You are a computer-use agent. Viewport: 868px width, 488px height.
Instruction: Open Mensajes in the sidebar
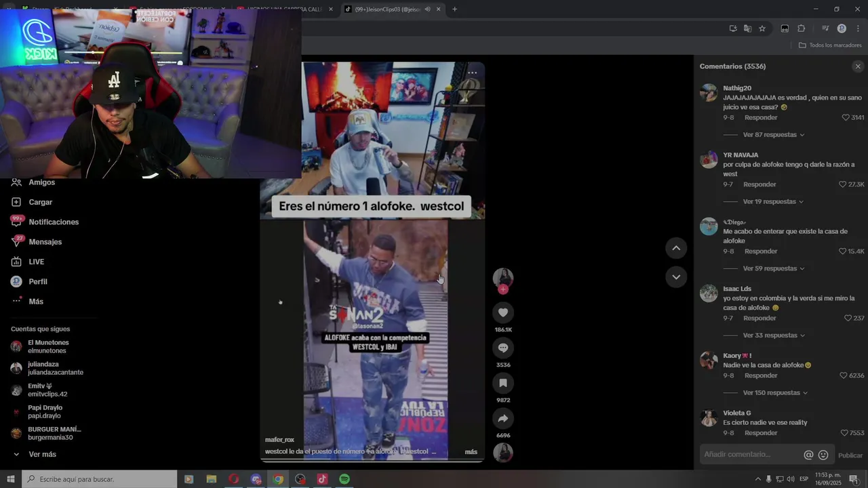(x=45, y=242)
